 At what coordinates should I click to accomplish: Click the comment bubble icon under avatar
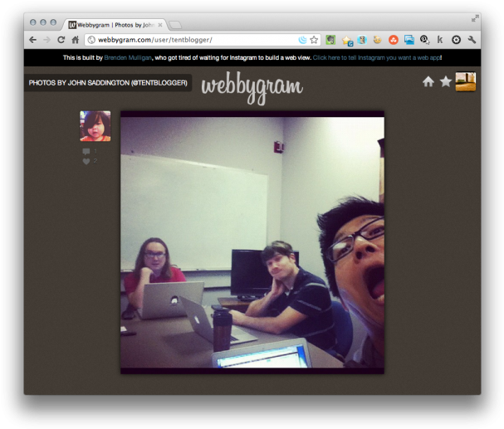click(86, 151)
